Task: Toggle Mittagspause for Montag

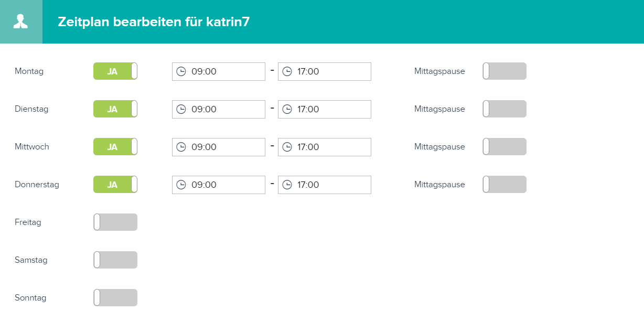Action: tap(505, 71)
